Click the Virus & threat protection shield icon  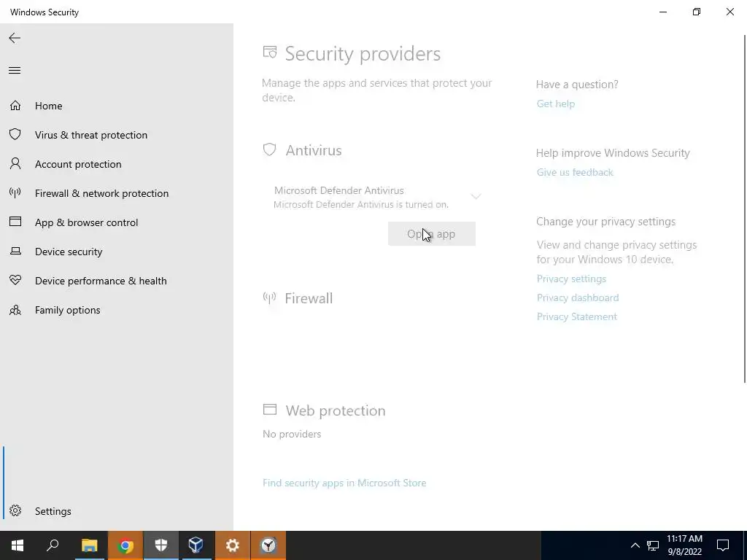tap(15, 134)
